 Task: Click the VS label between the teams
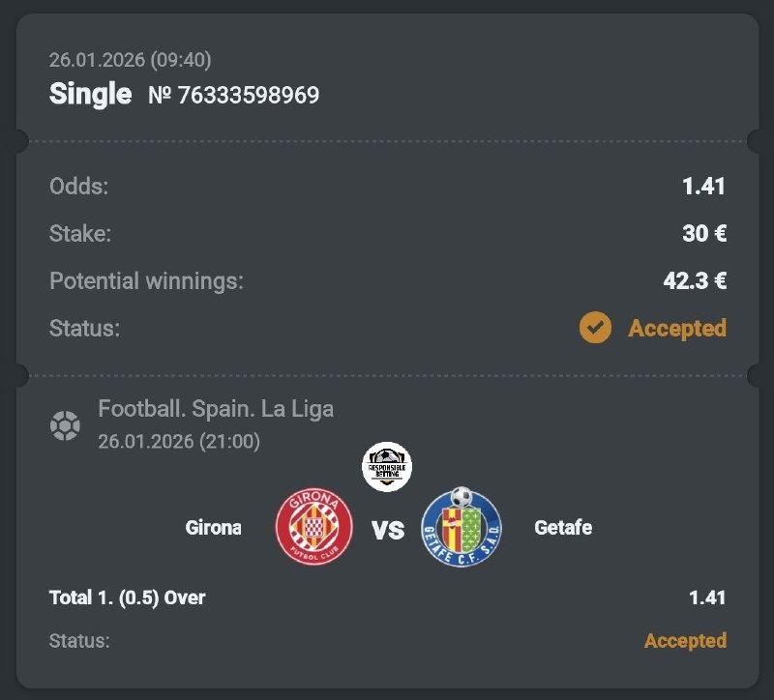(386, 529)
